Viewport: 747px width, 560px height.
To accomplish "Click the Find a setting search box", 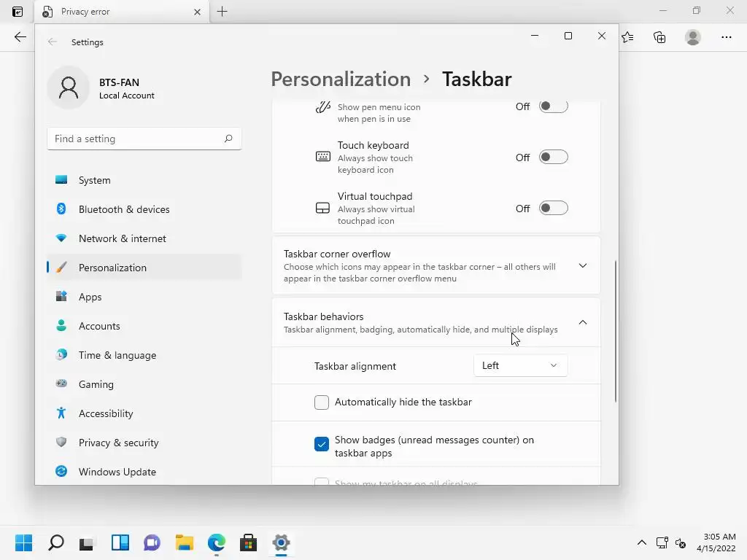I will (144, 139).
